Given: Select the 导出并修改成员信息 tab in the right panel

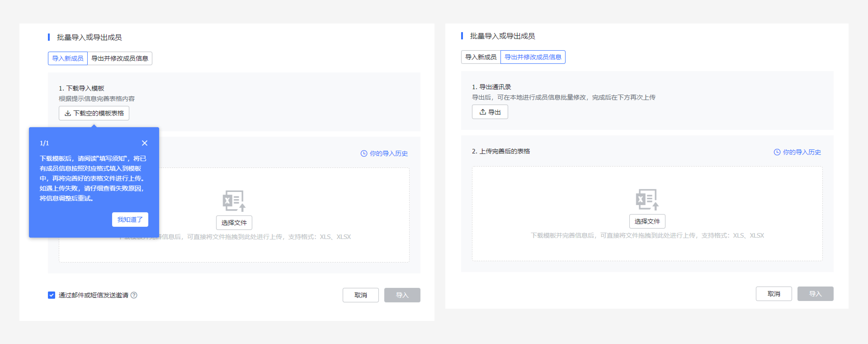Looking at the screenshot, I should pos(533,57).
